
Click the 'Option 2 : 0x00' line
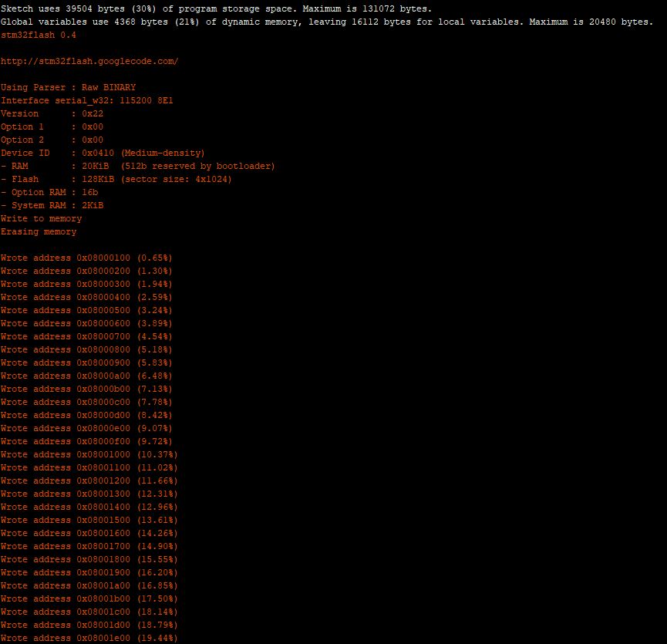tap(52, 140)
